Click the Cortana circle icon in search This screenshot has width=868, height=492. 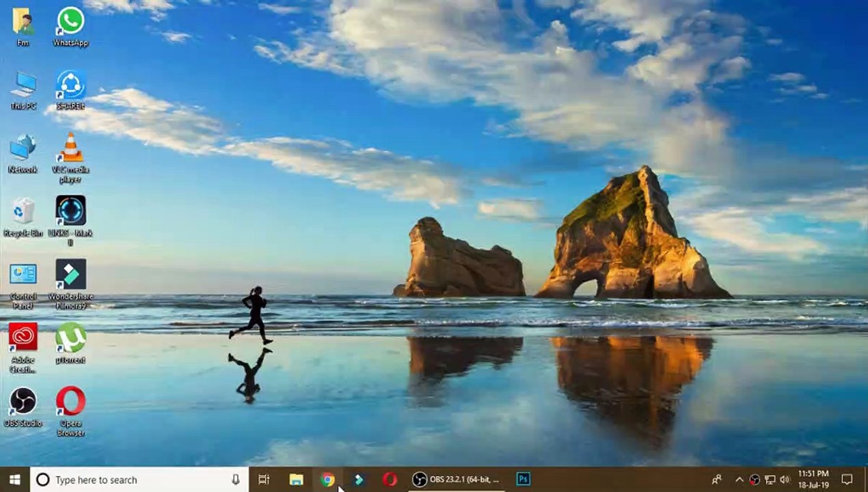click(x=42, y=480)
